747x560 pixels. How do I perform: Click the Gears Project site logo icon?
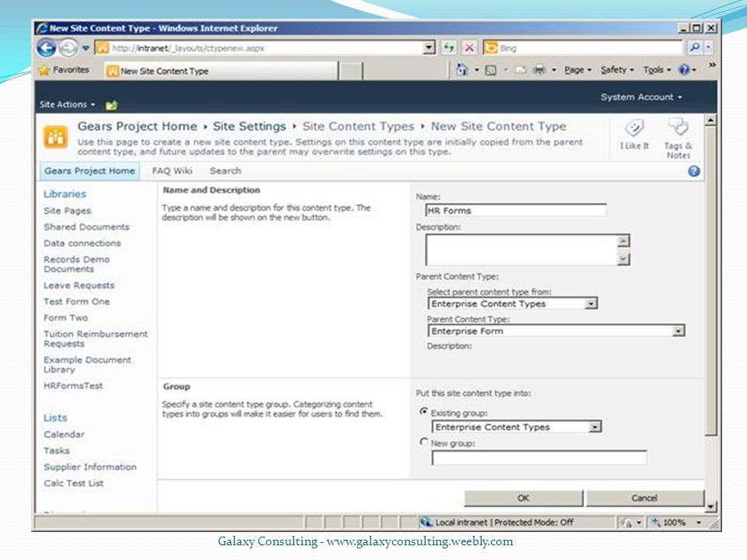pos(56,137)
